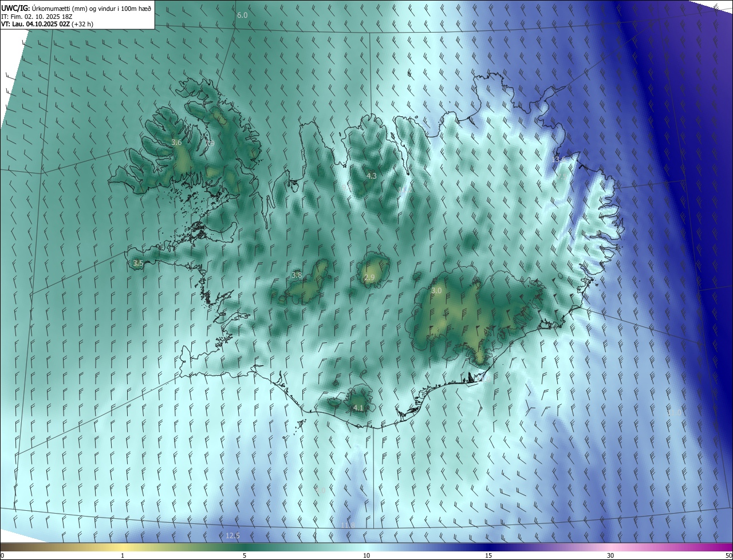Click the 6.0 value at map top

[242, 15]
